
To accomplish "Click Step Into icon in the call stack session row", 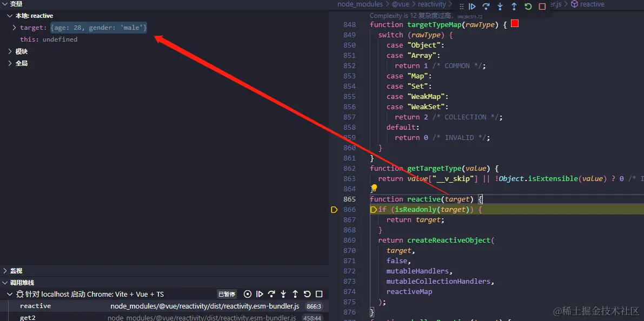I will pos(283,294).
